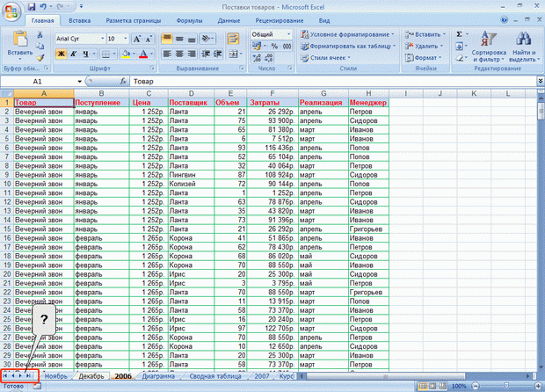Switch to the Формулы tab
The image size is (545, 392).
[x=189, y=20]
